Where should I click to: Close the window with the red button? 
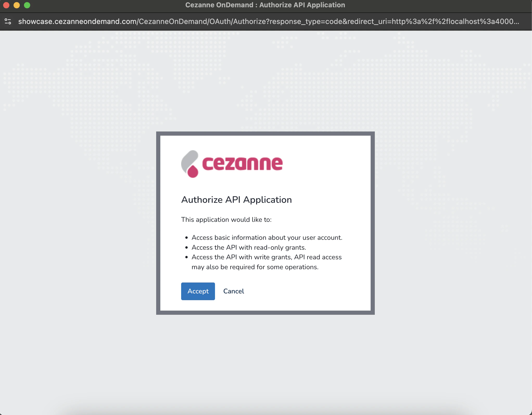click(x=6, y=5)
